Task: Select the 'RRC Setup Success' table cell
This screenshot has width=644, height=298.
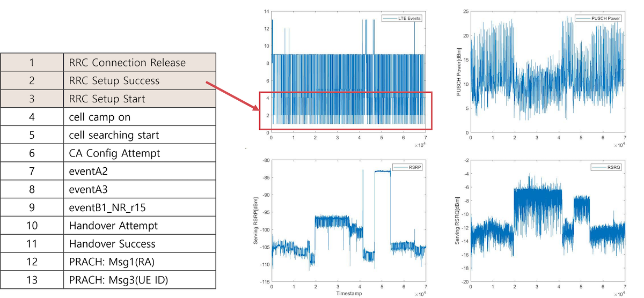Action: tap(140, 80)
